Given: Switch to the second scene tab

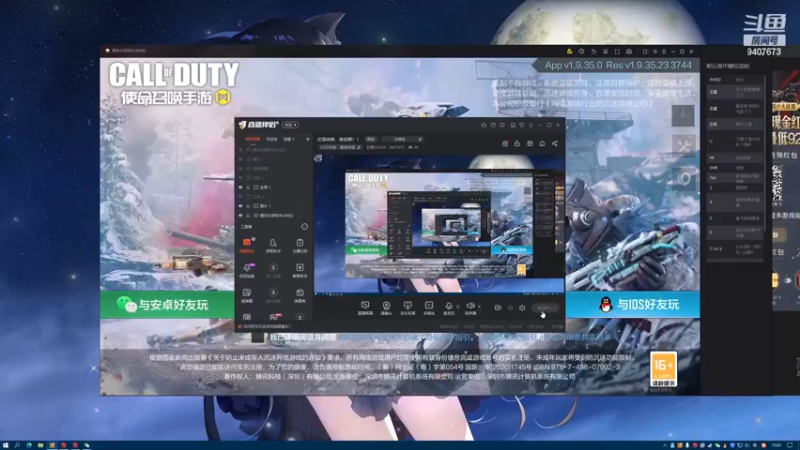Looking at the screenshot, I should [x=272, y=139].
